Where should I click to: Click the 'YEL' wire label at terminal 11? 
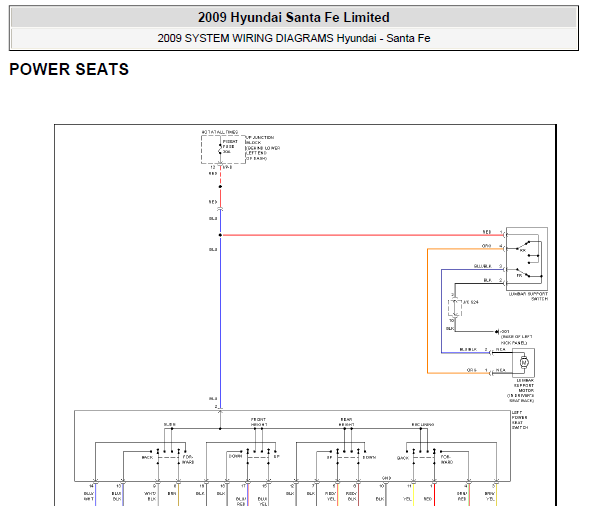coord(407,499)
